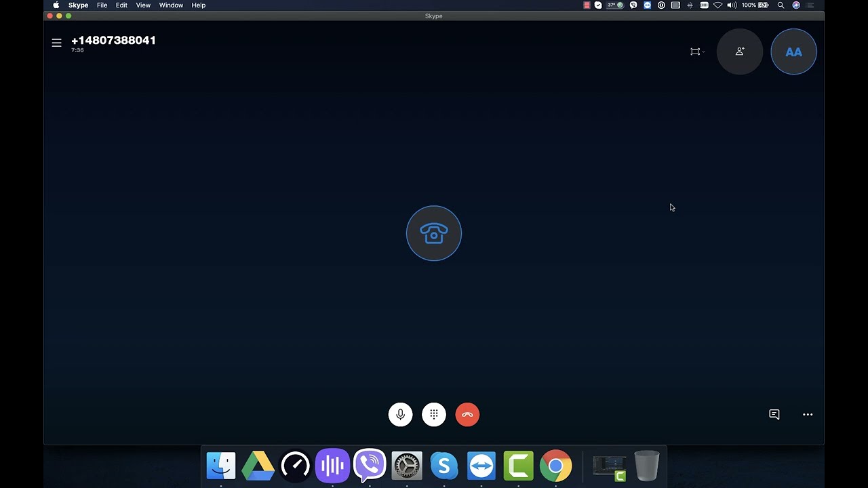Open the call view layout dropdown
Viewport: 868px width, 488px height.
[x=697, y=52]
